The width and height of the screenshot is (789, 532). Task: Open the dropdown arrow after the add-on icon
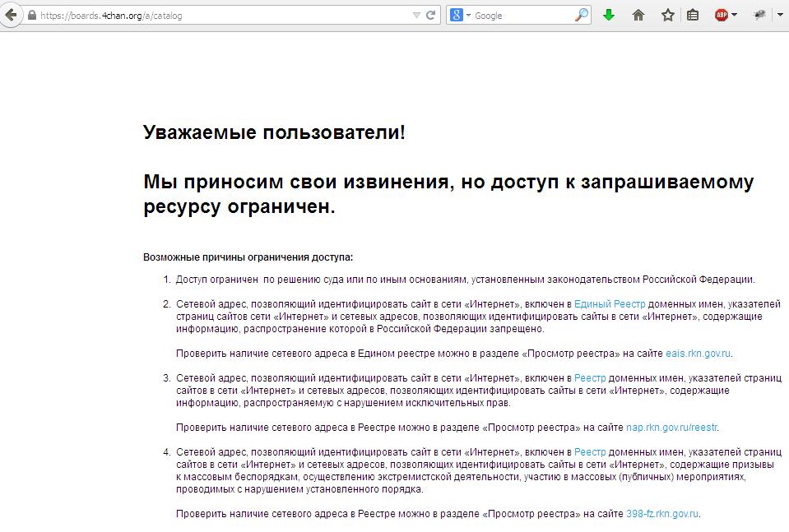pos(781,15)
